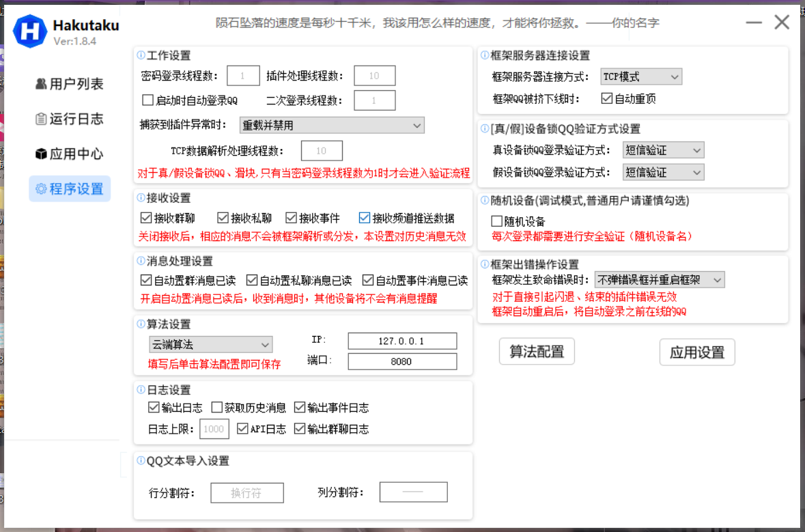The image size is (805, 532).
Task: Open the 框架服务器连接方式 TCP模式 dropdown
Action: [x=640, y=76]
